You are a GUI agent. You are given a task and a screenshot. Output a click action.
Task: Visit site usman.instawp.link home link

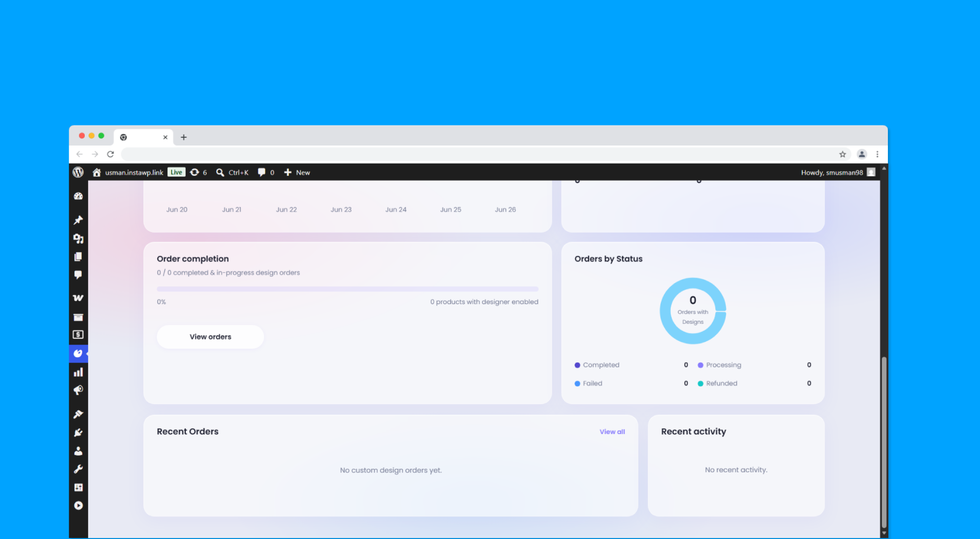(128, 172)
